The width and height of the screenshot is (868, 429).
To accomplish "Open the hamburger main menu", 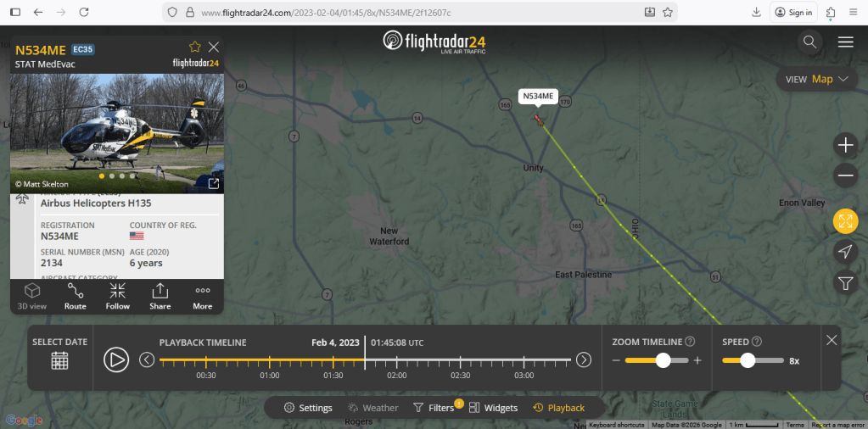I will [x=845, y=42].
